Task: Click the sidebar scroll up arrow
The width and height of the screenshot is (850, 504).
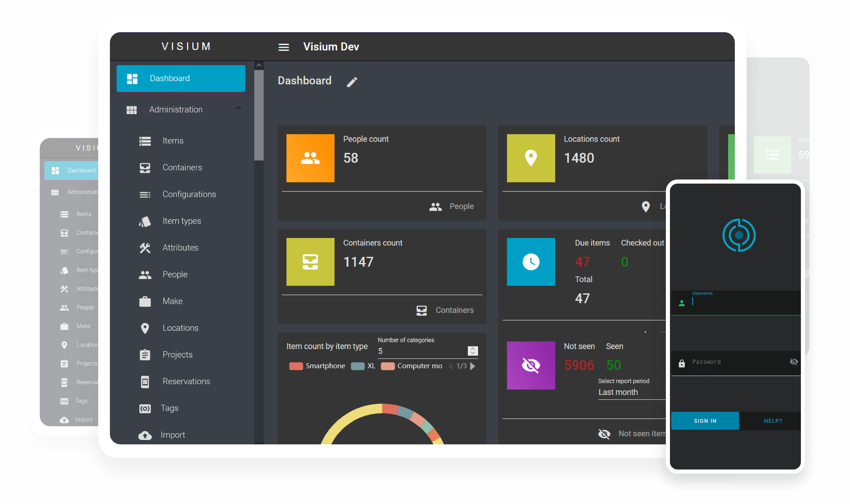Action: [x=259, y=65]
